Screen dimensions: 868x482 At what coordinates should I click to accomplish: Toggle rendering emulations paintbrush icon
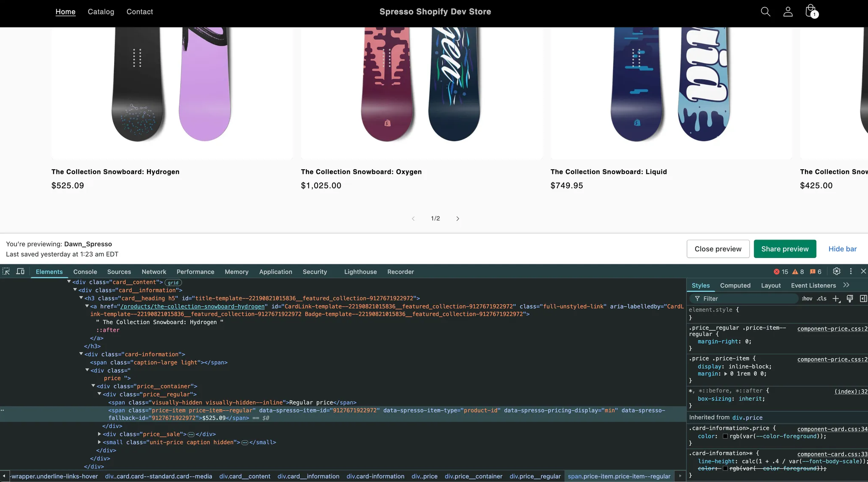coord(850,299)
